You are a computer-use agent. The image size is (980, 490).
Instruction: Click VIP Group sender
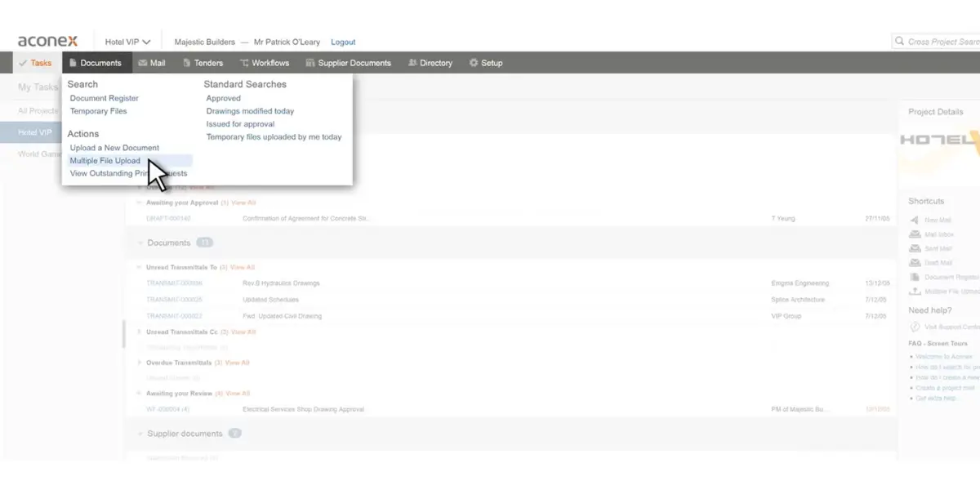pos(786,316)
